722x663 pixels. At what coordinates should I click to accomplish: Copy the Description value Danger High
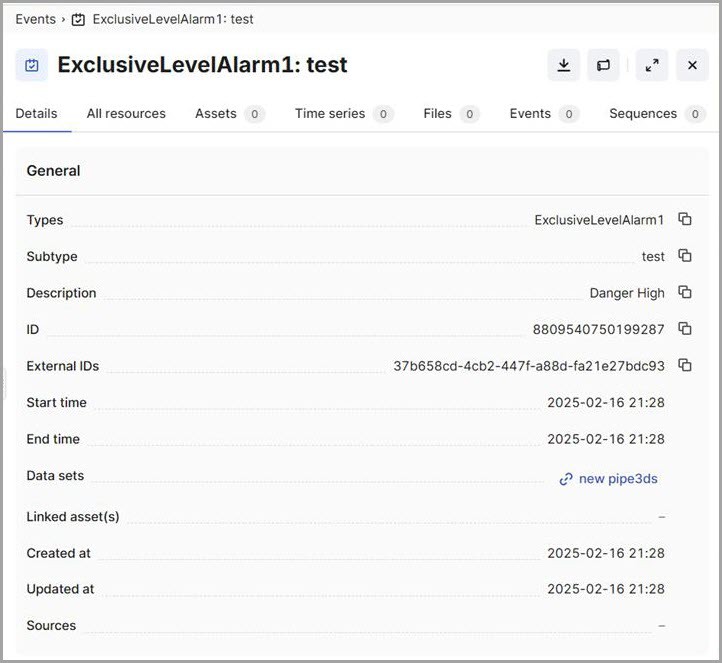(x=685, y=292)
